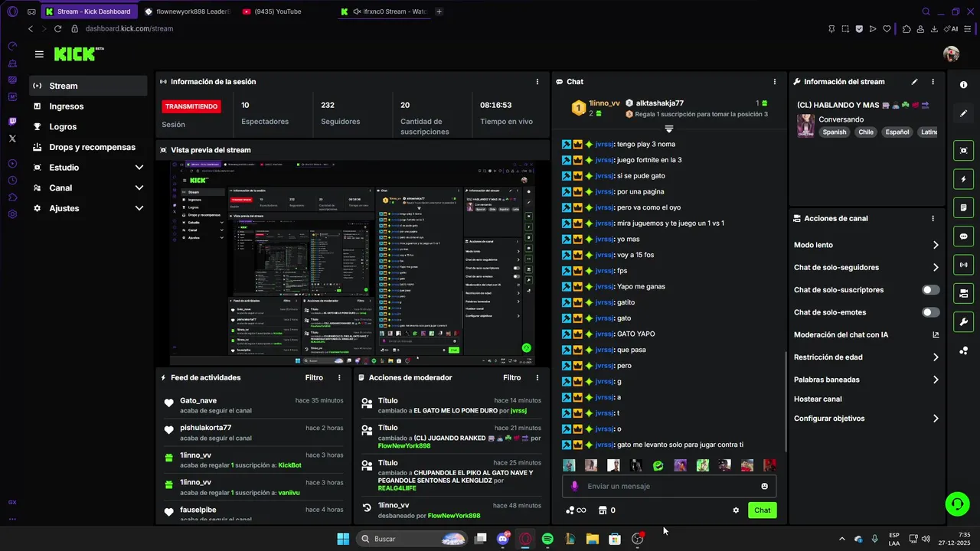The height and width of the screenshot is (551, 980).
Task: Click the Spanish tag
Action: tap(835, 132)
